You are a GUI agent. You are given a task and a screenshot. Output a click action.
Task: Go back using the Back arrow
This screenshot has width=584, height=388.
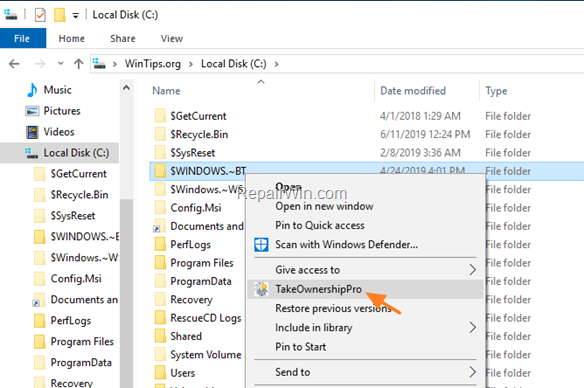pos(14,64)
